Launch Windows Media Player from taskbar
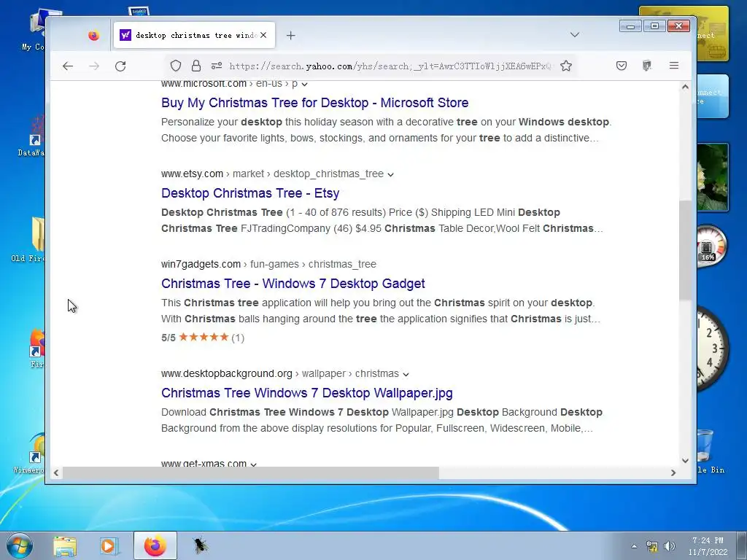Image resolution: width=747 pixels, height=560 pixels. [109, 545]
